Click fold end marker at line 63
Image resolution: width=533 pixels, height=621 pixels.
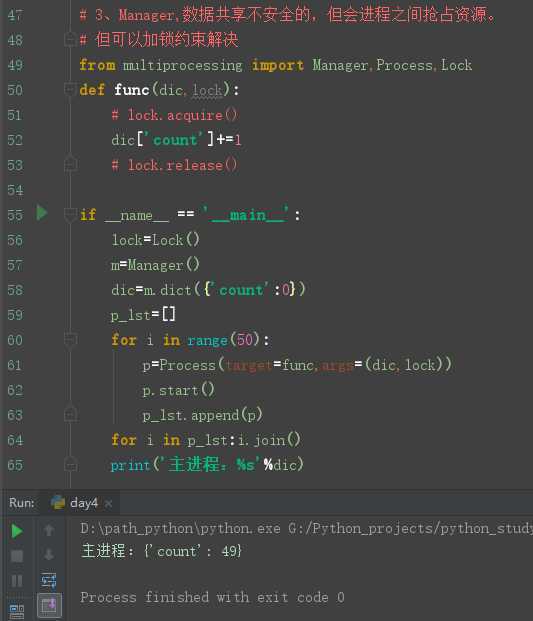(x=70, y=415)
